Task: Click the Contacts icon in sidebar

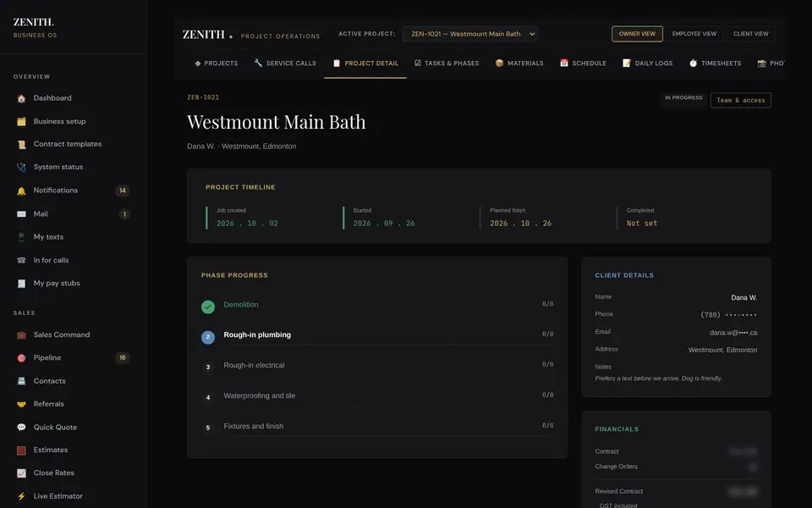Action: [x=21, y=382]
